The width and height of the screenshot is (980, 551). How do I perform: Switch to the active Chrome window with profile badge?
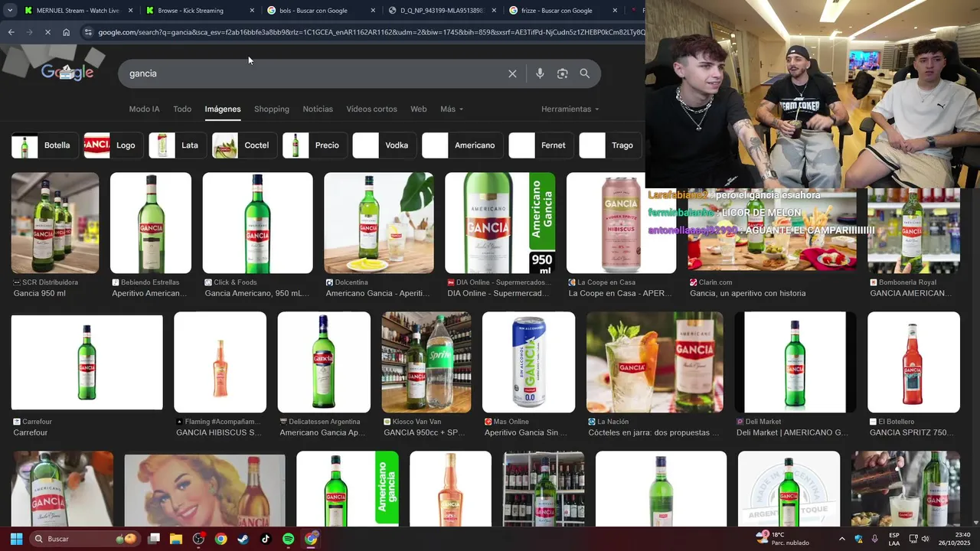pyautogui.click(x=310, y=539)
